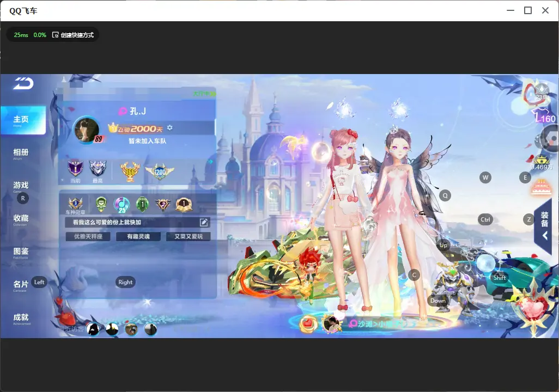Expand the 装备 equipment side panel

click(544, 225)
